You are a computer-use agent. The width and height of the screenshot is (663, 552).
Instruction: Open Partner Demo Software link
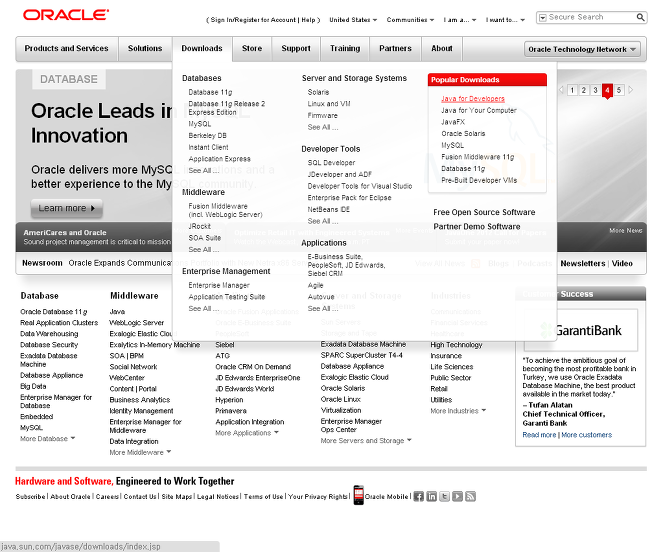point(477,227)
